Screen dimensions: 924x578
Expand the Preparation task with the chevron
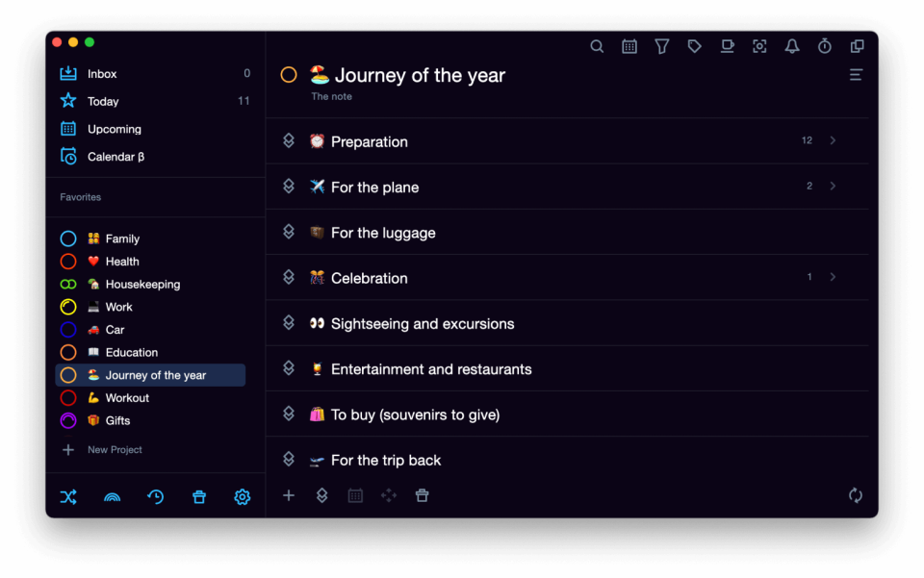click(833, 140)
